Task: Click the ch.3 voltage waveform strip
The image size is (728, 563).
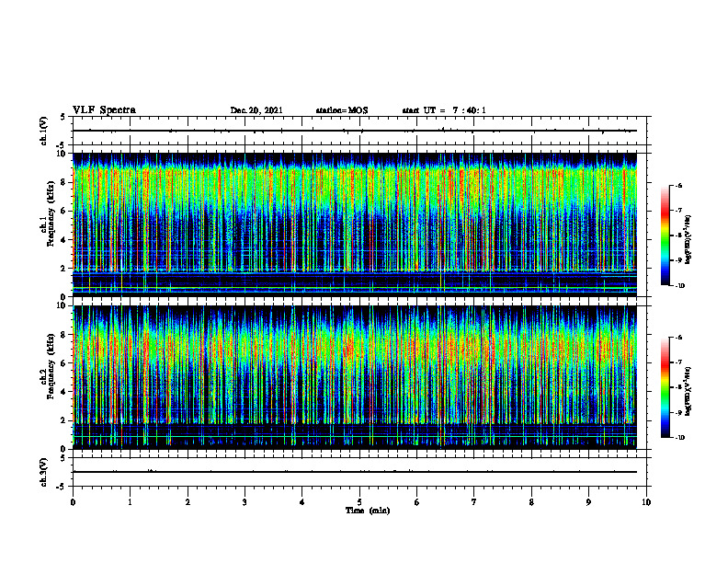Action: click(x=359, y=472)
